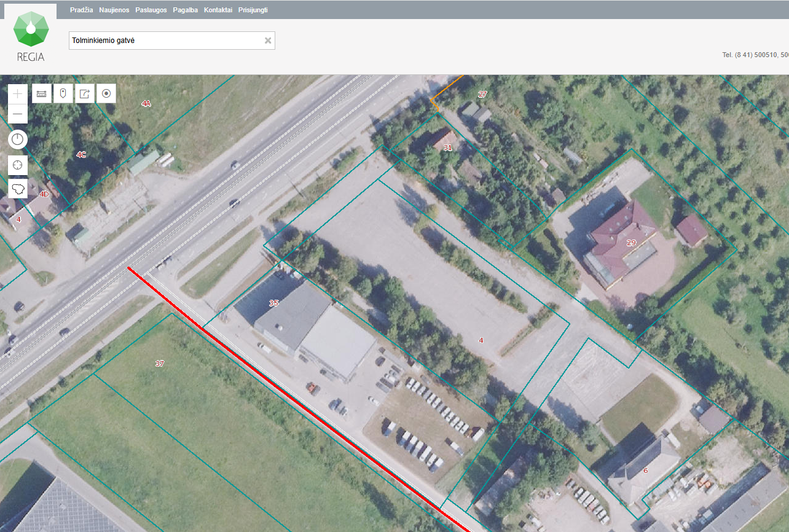Open the Kontaktai page link

pos(218,10)
